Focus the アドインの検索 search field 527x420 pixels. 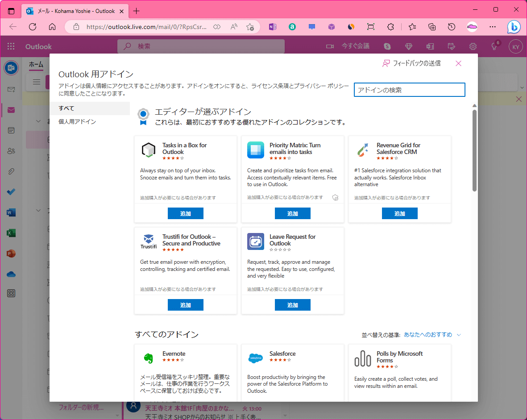(x=409, y=90)
